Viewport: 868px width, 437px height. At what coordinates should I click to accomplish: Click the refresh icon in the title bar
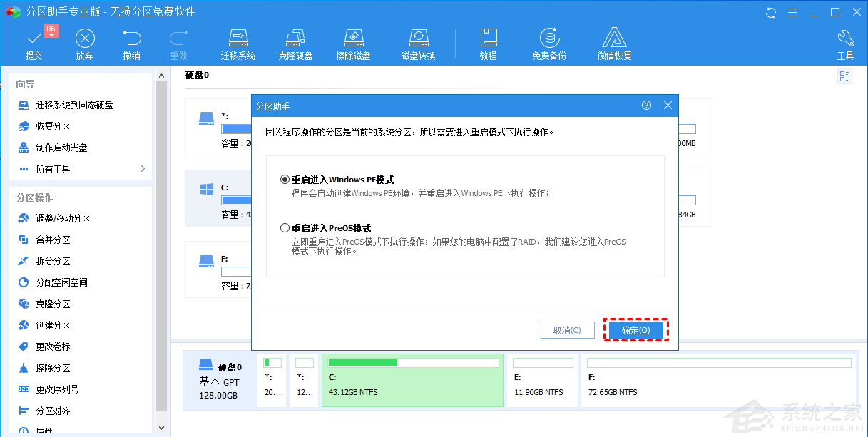770,12
